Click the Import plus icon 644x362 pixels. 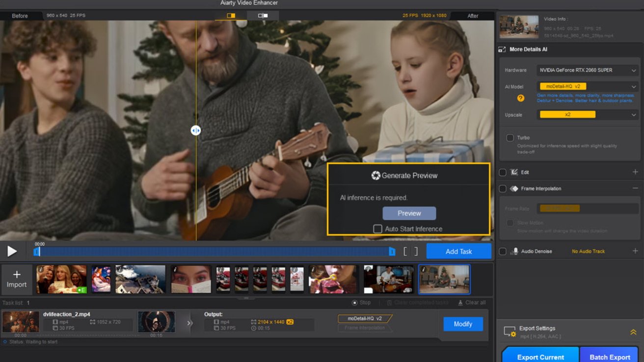coord(17,275)
